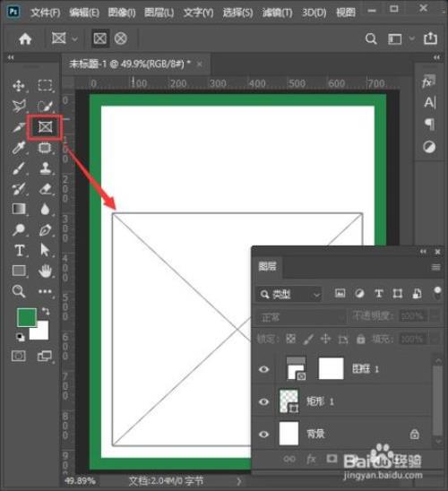
Task: Hide the 背景 layer
Action: (x=264, y=434)
